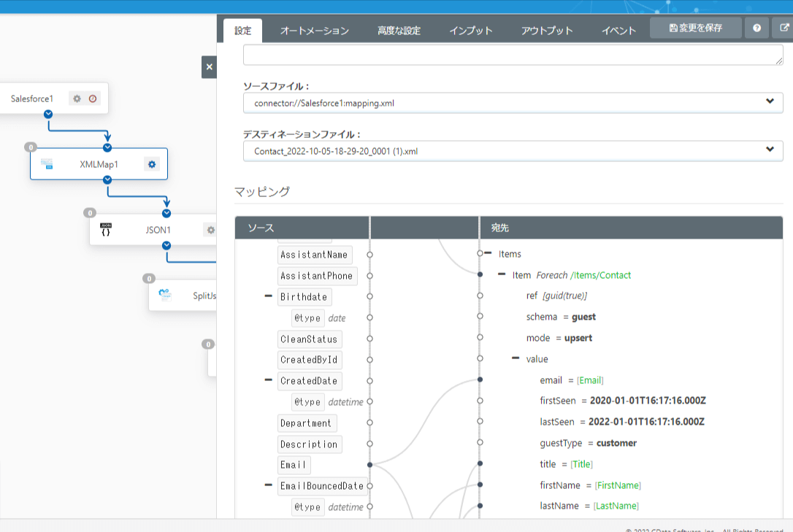Select Description source field
793x532 pixels.
click(310, 444)
